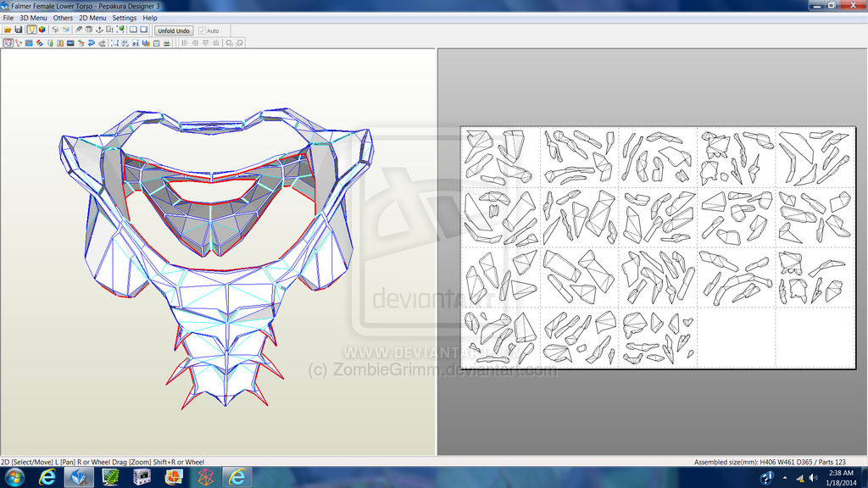Image resolution: width=868 pixels, height=488 pixels.
Task: Click the colored cube texture icon
Action: click(42, 30)
